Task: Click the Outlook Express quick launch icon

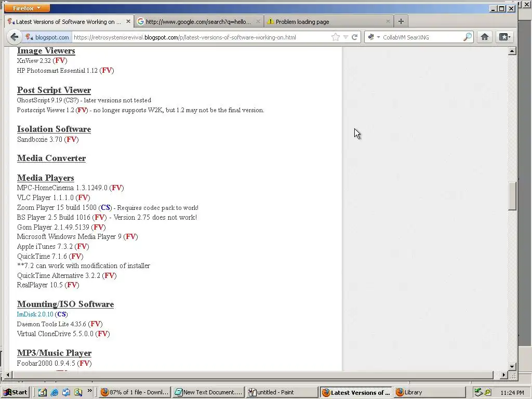Action: (x=66, y=392)
